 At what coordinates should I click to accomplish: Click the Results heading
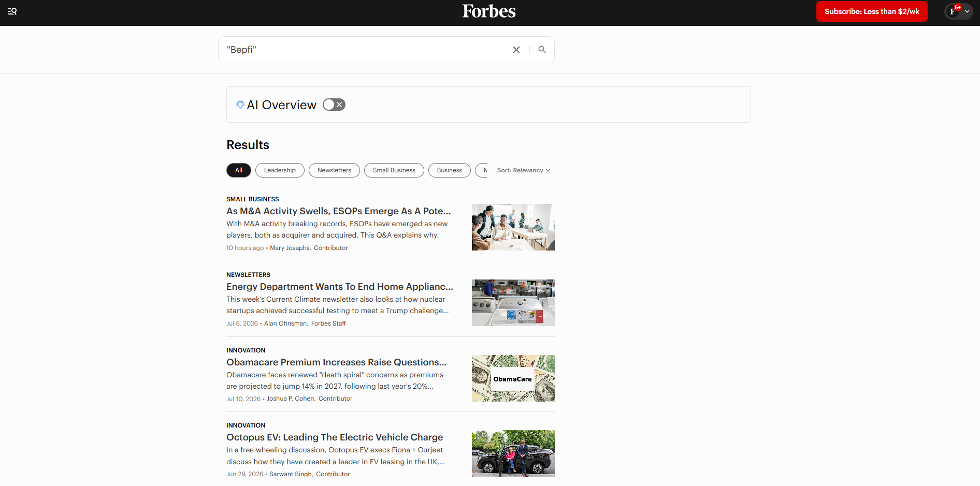point(248,145)
